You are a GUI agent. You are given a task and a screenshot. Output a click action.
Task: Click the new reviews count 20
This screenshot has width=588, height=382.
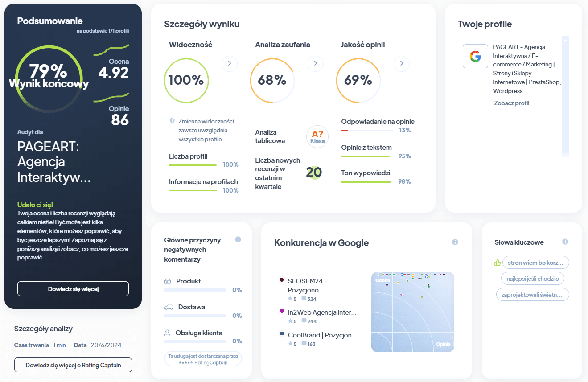point(314,173)
